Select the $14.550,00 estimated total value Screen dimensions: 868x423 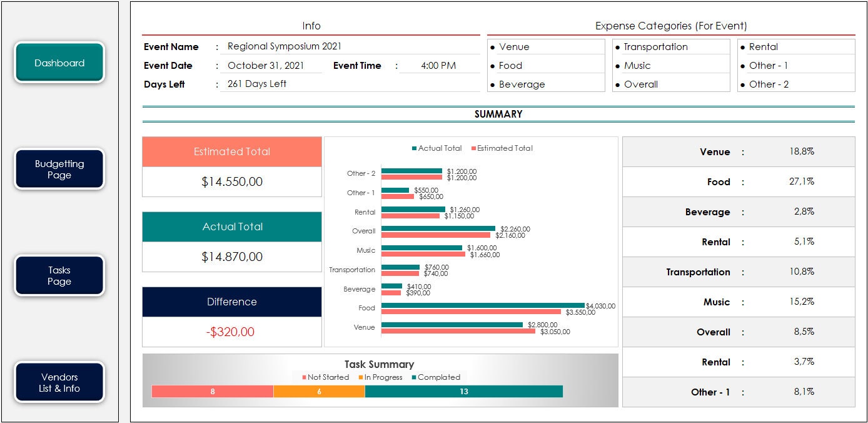[232, 182]
